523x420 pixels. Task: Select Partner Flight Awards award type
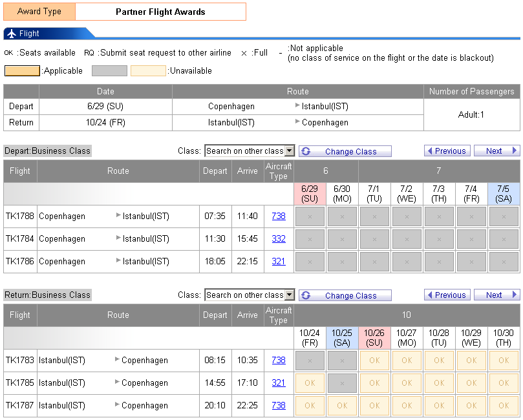(x=160, y=12)
